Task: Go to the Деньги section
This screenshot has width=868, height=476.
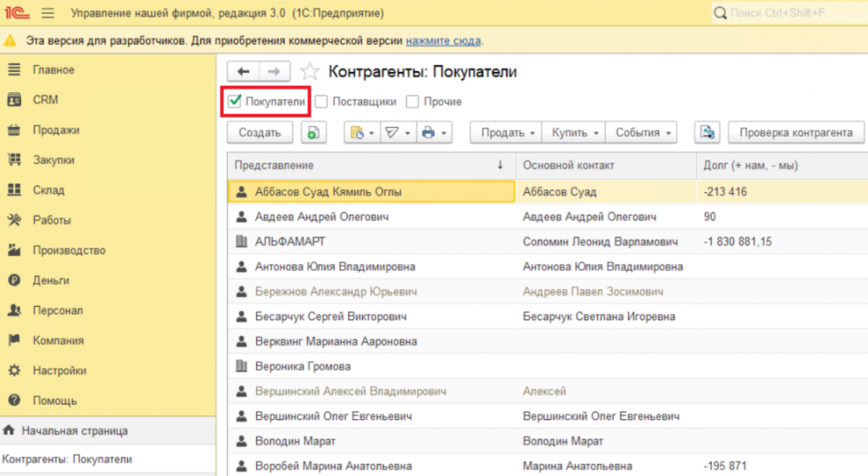Action: (x=51, y=280)
